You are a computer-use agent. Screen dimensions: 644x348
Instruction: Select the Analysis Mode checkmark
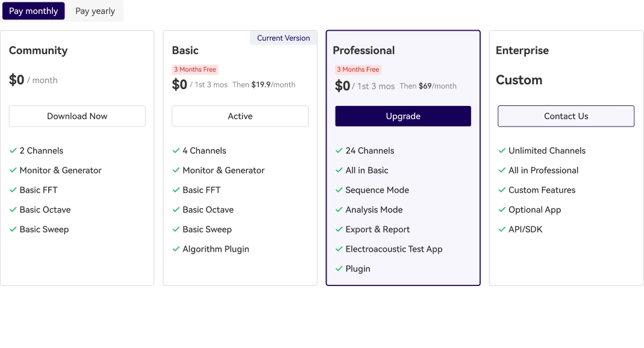coord(339,210)
